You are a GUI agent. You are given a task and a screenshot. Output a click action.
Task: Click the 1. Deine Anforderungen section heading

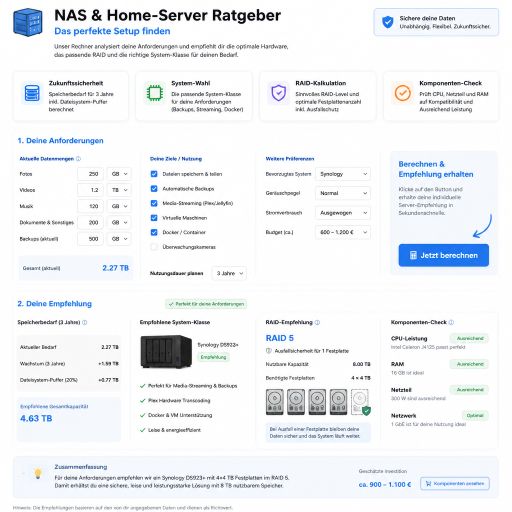click(60, 141)
